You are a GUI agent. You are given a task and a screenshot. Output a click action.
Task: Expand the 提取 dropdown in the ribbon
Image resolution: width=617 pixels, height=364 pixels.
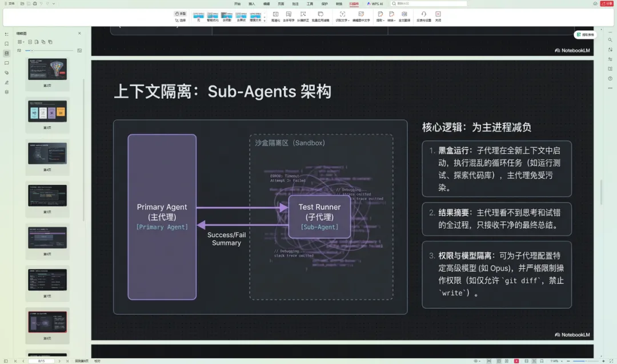click(380, 16)
